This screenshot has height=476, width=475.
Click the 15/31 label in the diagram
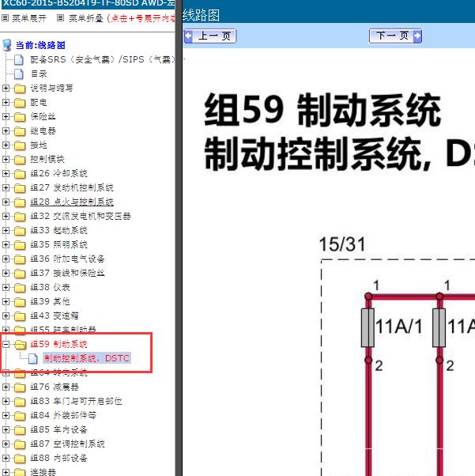point(342,244)
